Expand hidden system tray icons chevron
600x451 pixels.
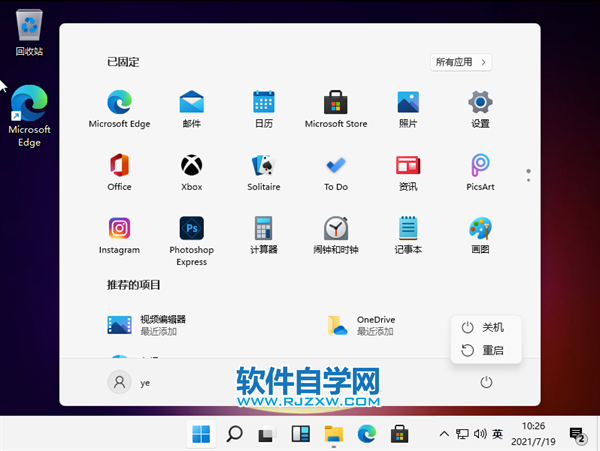444,434
